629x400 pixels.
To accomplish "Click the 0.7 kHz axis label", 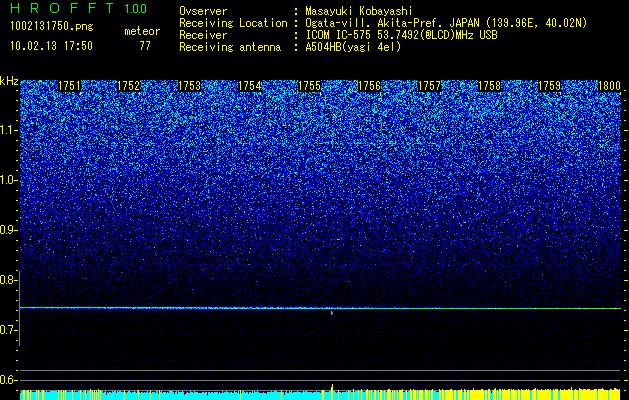I will point(8,330).
